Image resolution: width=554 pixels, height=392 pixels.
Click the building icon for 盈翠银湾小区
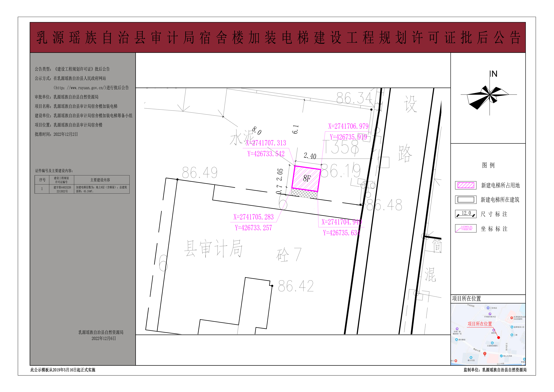[512, 327]
